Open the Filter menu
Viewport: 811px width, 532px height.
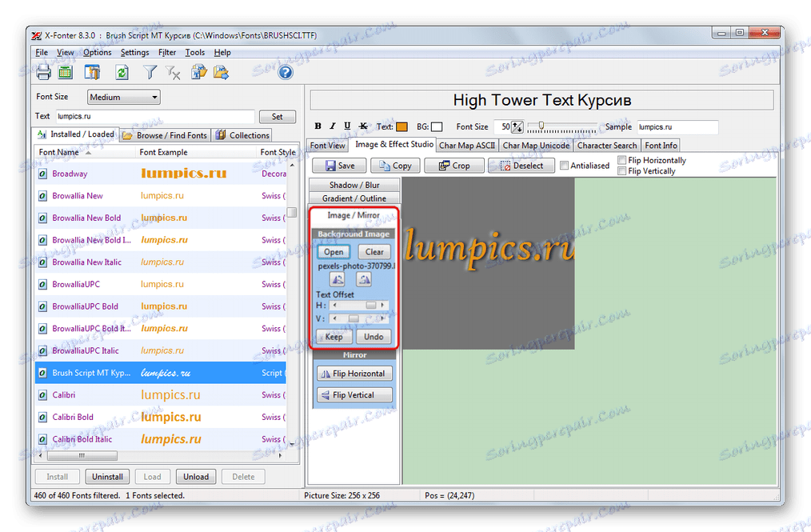pos(167,52)
